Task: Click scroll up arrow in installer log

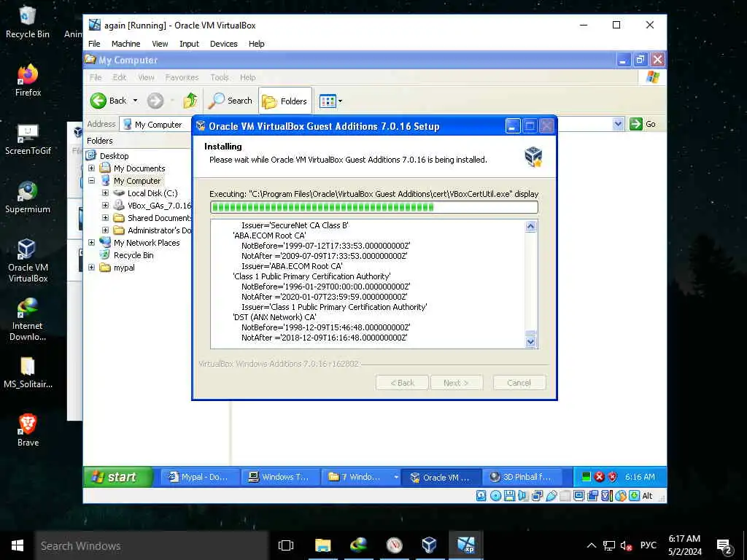Action: point(531,226)
